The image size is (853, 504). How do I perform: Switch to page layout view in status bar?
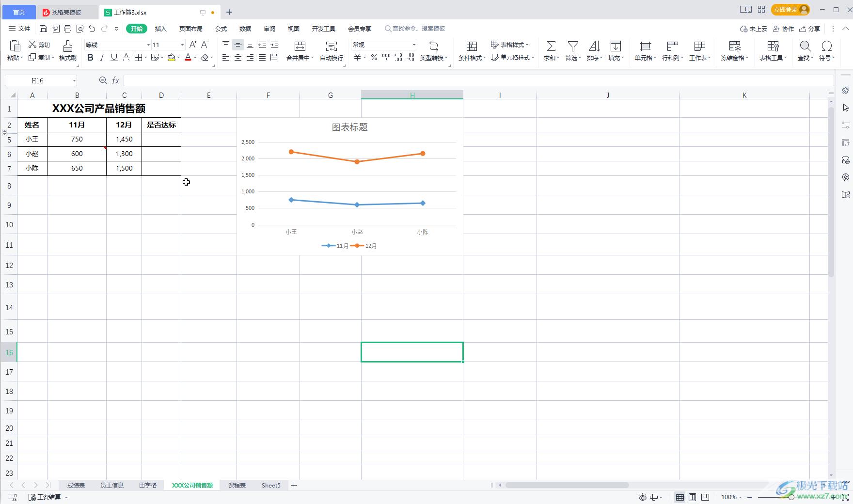tap(693, 497)
